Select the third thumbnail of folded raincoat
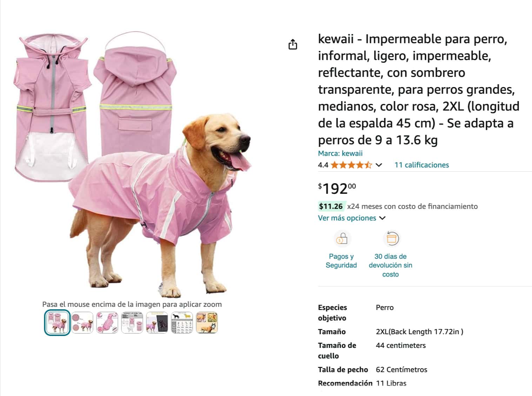Screen dimensions: 532x396 click(107, 323)
